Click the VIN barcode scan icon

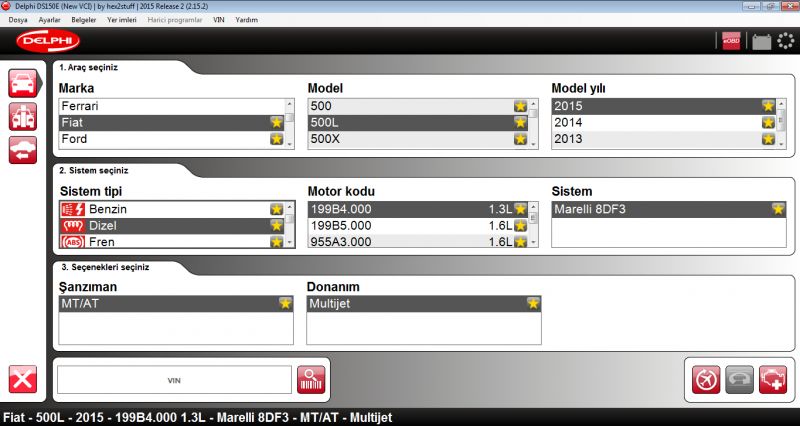[311, 380]
